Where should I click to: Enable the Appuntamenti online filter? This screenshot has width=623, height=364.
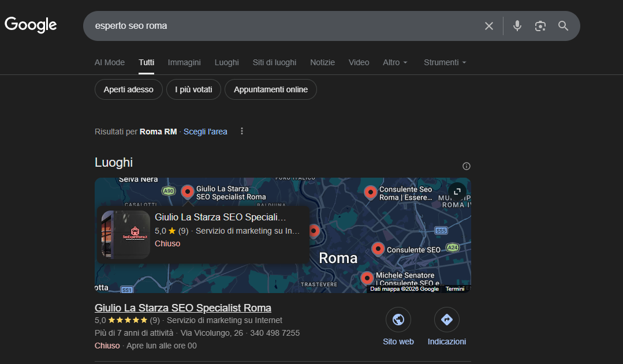click(270, 89)
